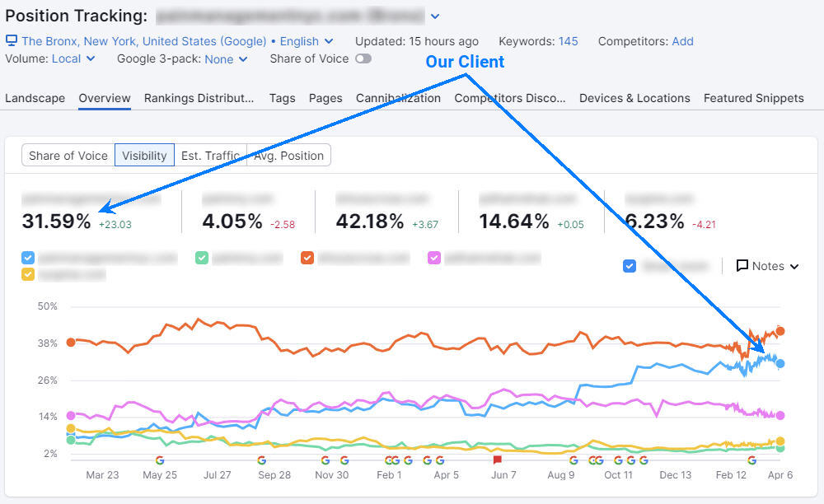This screenshot has width=824, height=504.
Task: Click the yellow legend color swatch
Action: 27,273
